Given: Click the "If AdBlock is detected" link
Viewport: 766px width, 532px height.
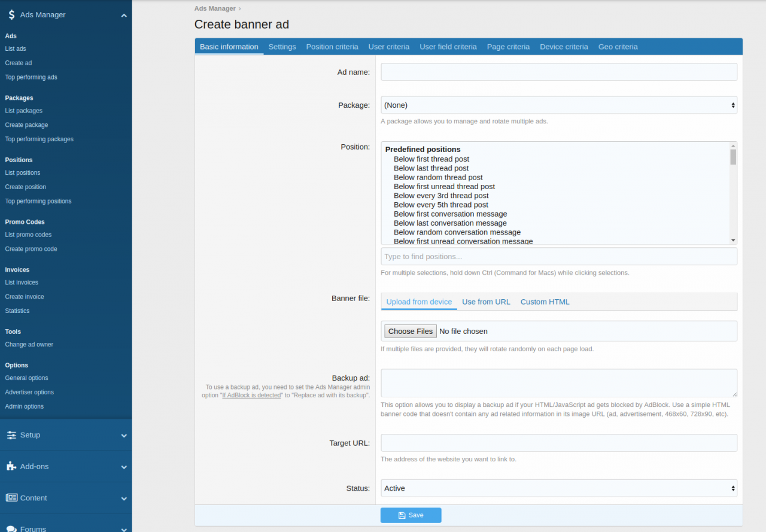Looking at the screenshot, I should [251, 395].
